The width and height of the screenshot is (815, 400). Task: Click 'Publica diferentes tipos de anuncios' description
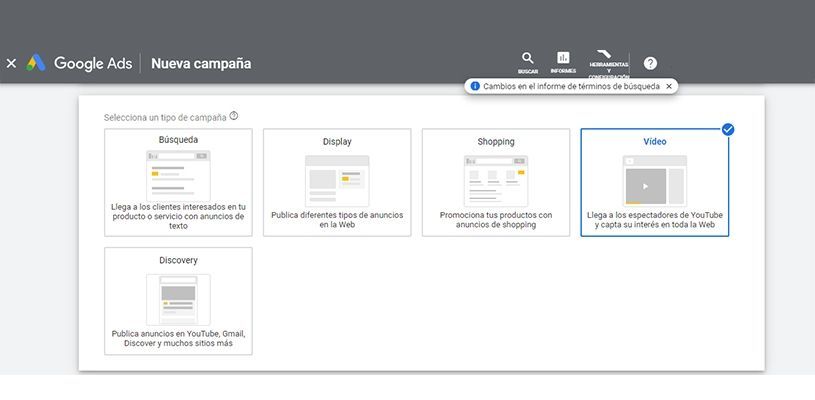pos(337,220)
